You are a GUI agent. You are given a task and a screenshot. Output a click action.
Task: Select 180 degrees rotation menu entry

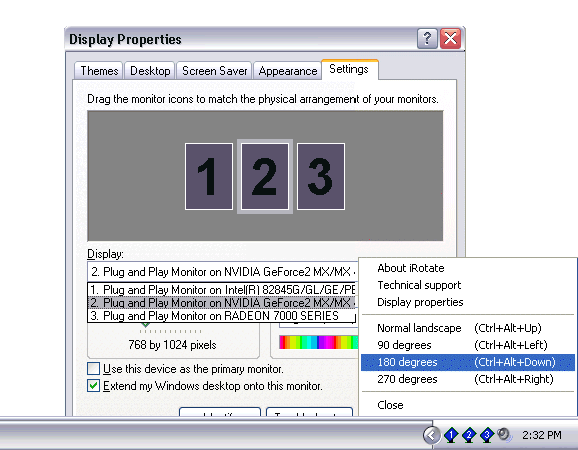coord(467,362)
